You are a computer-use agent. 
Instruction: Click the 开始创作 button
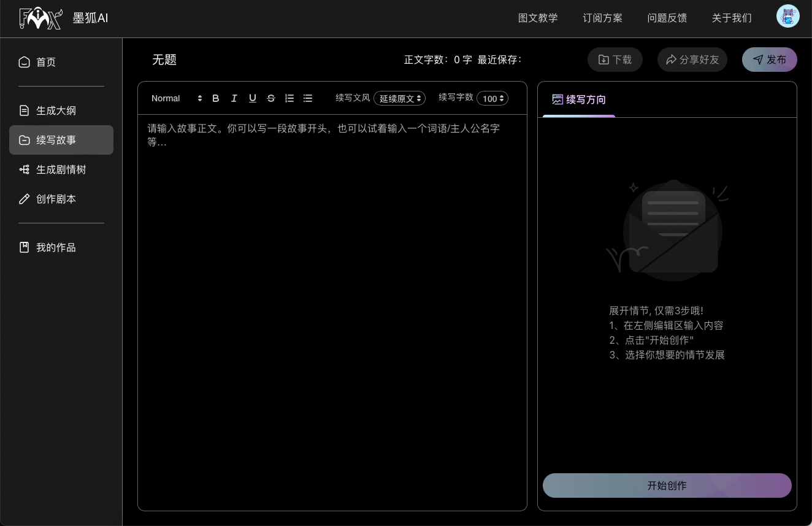click(x=667, y=485)
